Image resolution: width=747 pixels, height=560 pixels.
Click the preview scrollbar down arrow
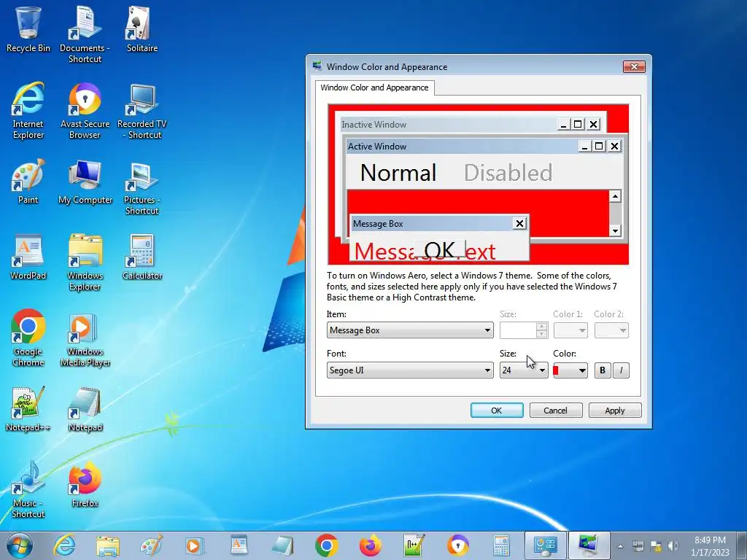click(615, 230)
